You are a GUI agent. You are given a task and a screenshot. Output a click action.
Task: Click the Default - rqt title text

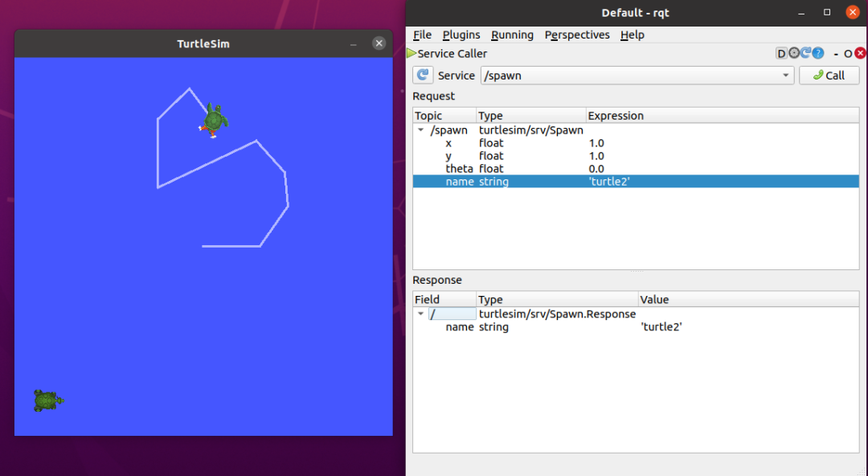point(636,12)
